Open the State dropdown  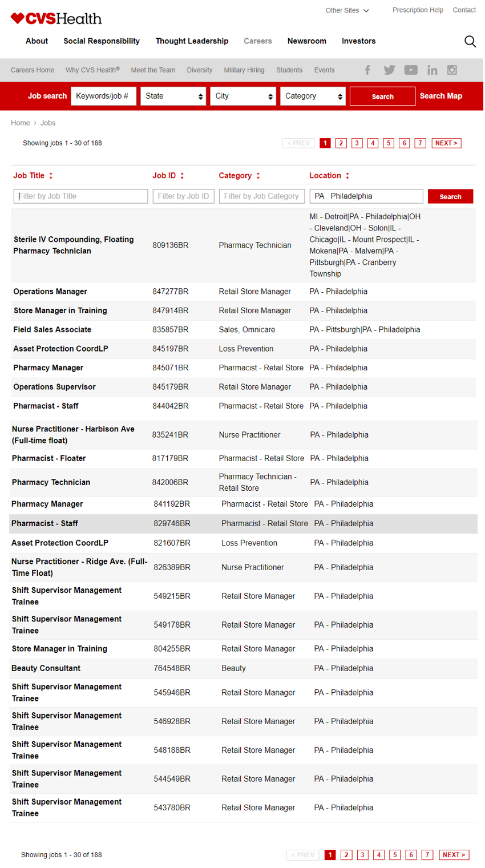[x=173, y=96]
